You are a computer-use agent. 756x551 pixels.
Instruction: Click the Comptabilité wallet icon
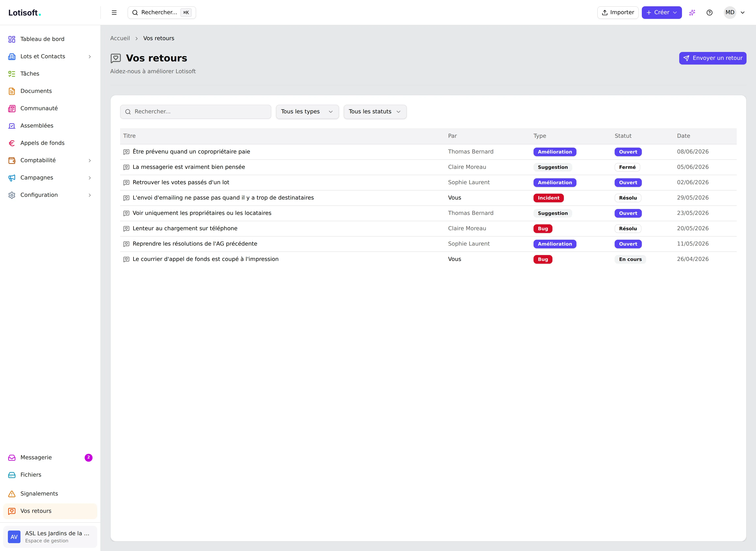pyautogui.click(x=12, y=161)
